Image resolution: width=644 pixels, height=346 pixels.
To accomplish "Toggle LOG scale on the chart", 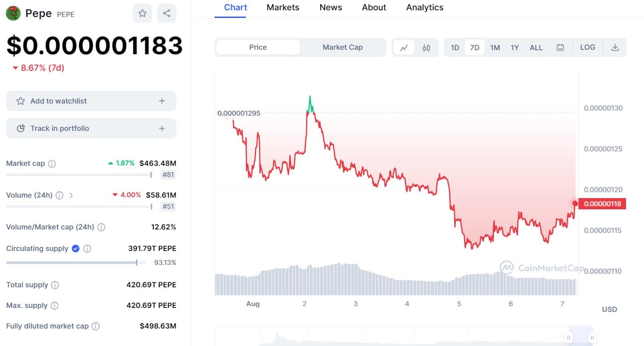I will pyautogui.click(x=587, y=48).
